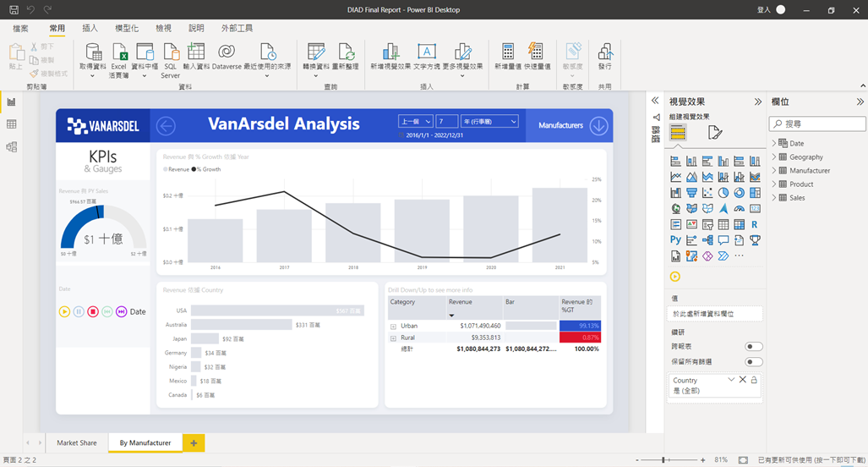Select the R script visual
Screen dimensions: 868x467
click(x=755, y=224)
